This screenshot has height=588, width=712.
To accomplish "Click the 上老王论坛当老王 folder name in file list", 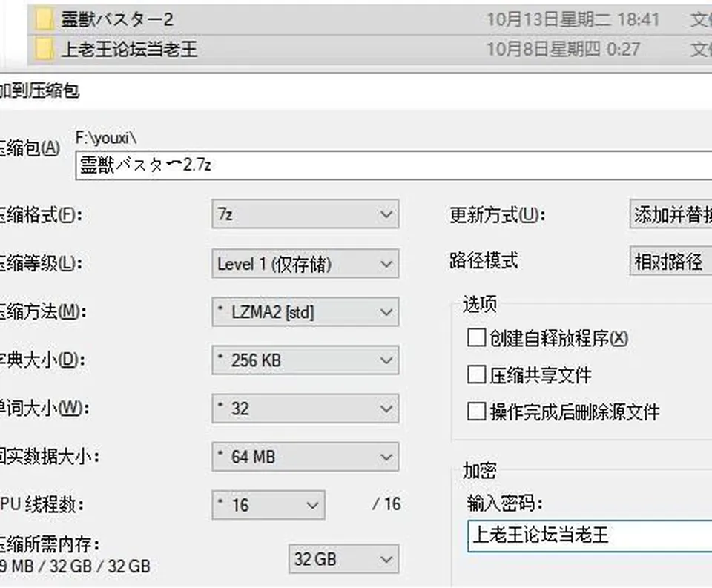I will [129, 49].
